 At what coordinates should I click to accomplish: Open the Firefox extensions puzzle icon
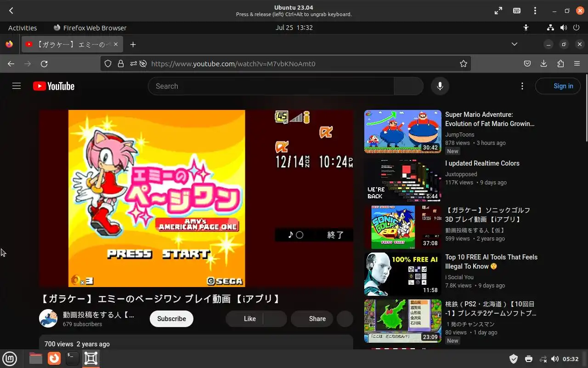[560, 64]
